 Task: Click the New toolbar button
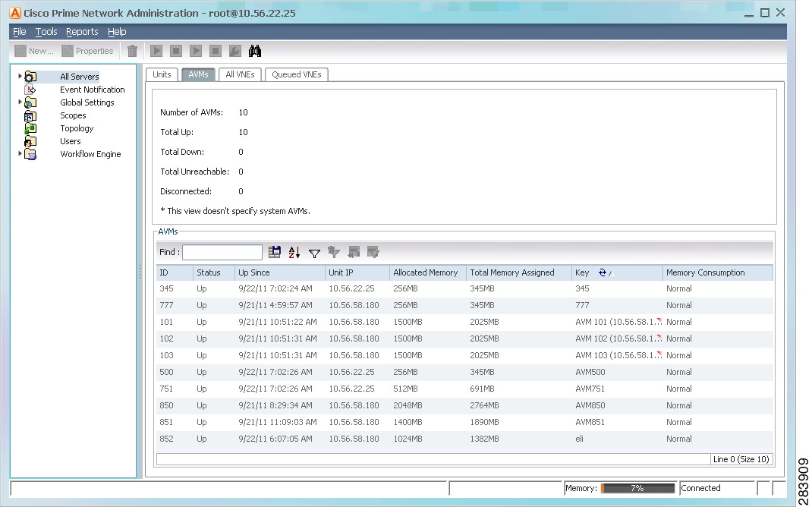[x=34, y=51]
